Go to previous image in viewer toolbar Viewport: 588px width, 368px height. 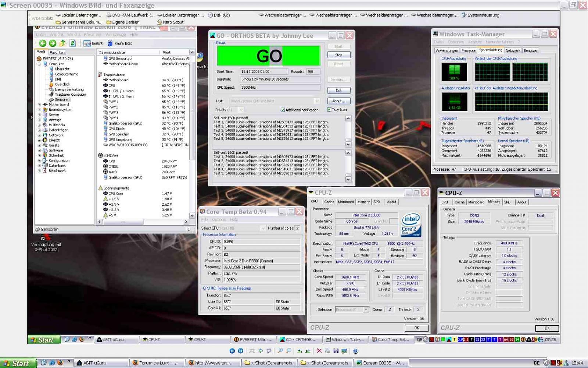[232, 351]
